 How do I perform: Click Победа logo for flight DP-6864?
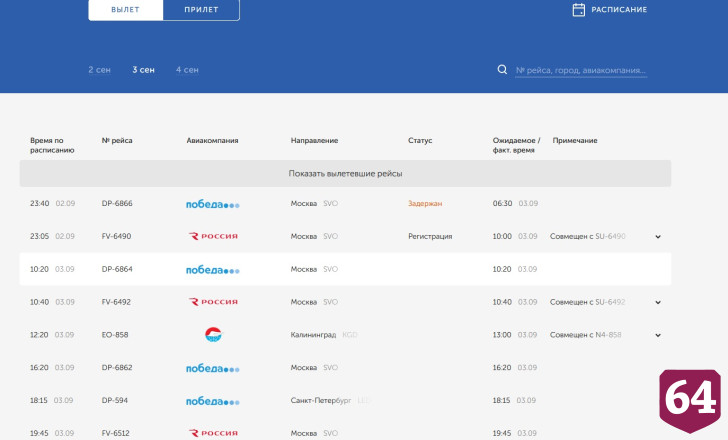(x=213, y=270)
